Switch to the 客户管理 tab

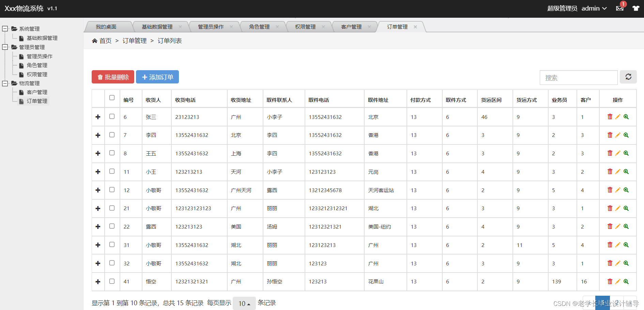[351, 27]
